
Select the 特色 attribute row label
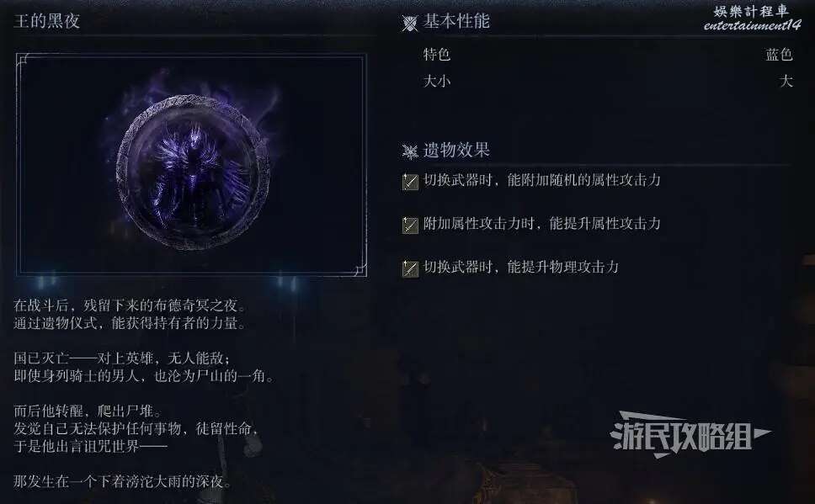point(437,54)
